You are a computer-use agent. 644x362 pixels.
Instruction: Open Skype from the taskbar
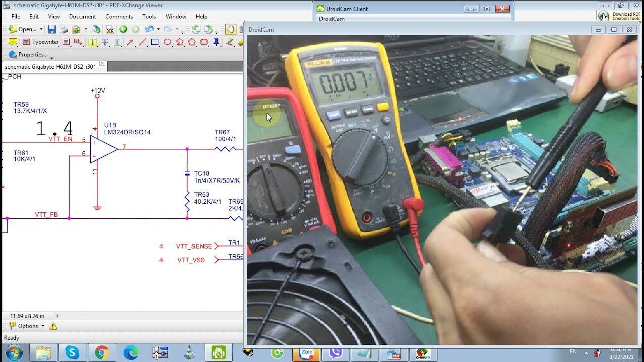72,353
